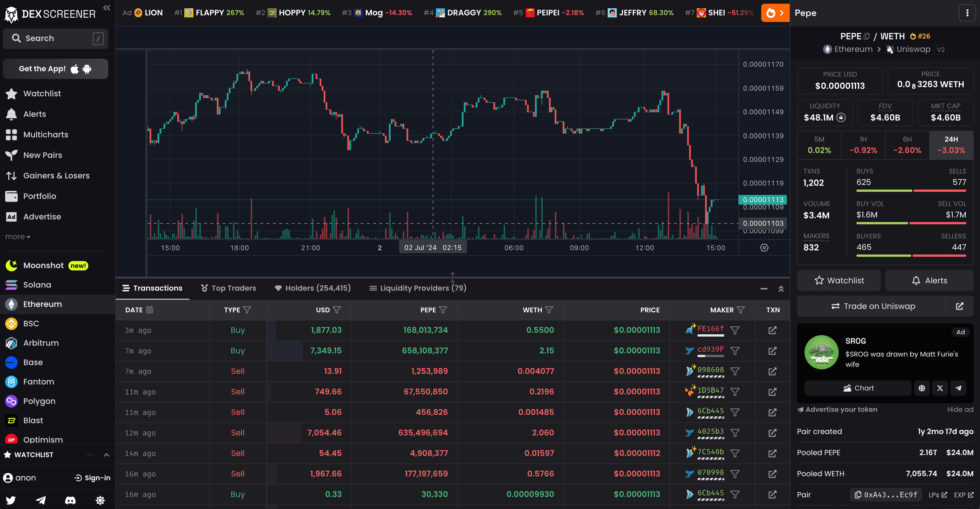Open the three-dot options menu for Pepe
The height and width of the screenshot is (509, 980).
pos(967,13)
